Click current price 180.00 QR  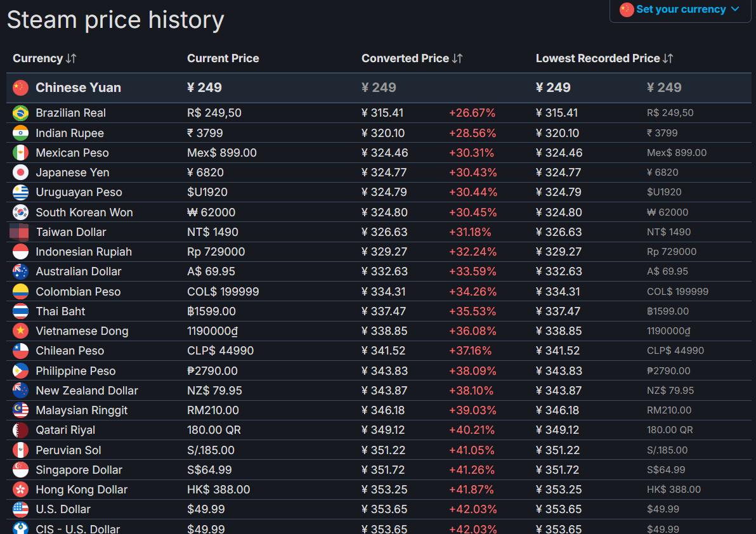(x=214, y=430)
